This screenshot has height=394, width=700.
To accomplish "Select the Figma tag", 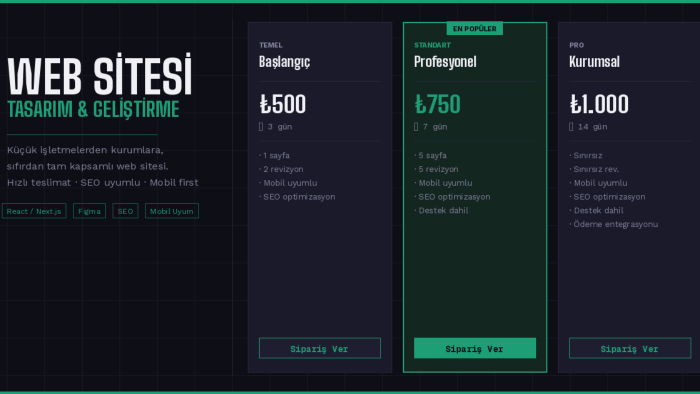I will click(x=89, y=211).
